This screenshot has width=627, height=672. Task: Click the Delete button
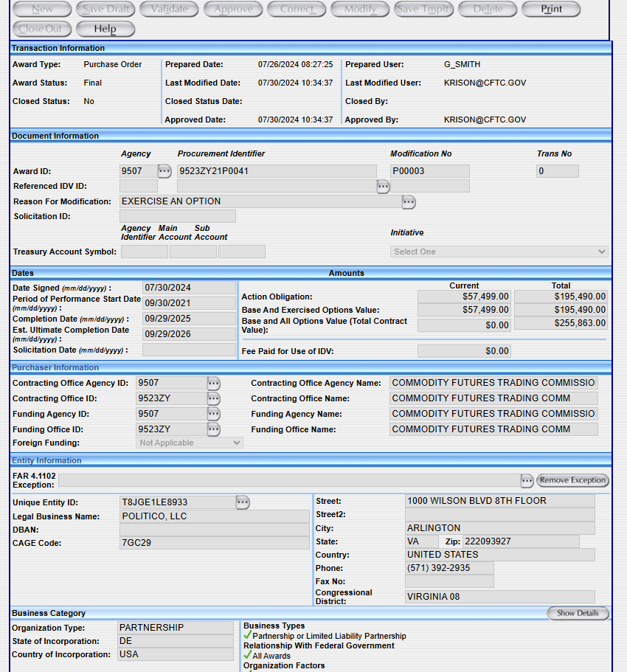(488, 9)
